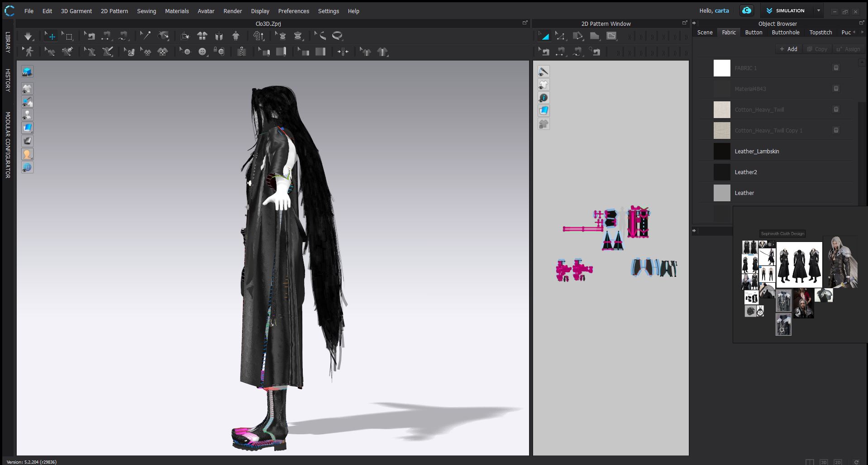Toggle gray garment icon in 2D window

(x=544, y=124)
